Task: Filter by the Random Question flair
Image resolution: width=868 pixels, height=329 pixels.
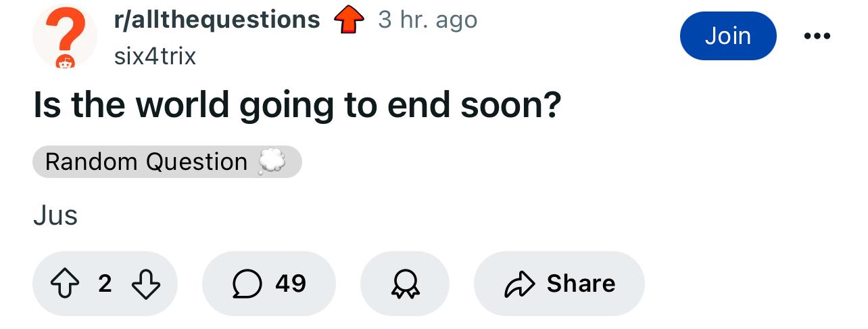Action: (167, 162)
